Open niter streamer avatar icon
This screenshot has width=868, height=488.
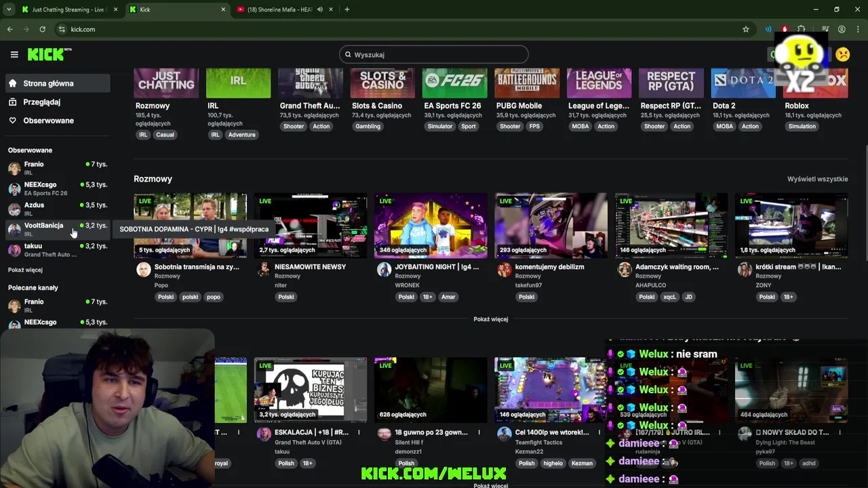coord(263,270)
